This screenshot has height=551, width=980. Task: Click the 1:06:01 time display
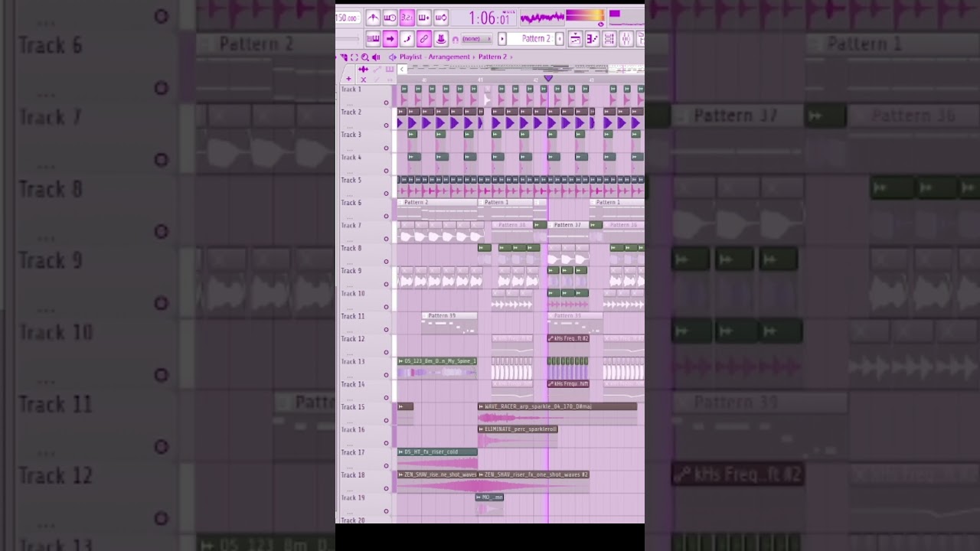click(484, 18)
